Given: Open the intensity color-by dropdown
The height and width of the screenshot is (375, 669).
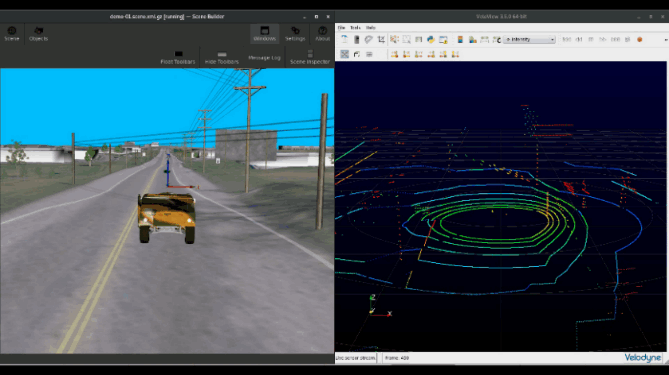Looking at the screenshot, I should click(529, 39).
